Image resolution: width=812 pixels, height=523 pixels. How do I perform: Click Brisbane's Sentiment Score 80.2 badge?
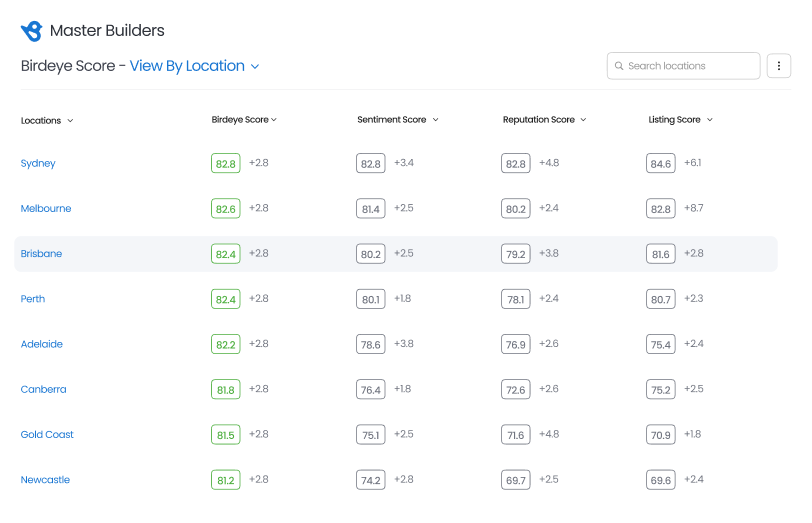(371, 254)
